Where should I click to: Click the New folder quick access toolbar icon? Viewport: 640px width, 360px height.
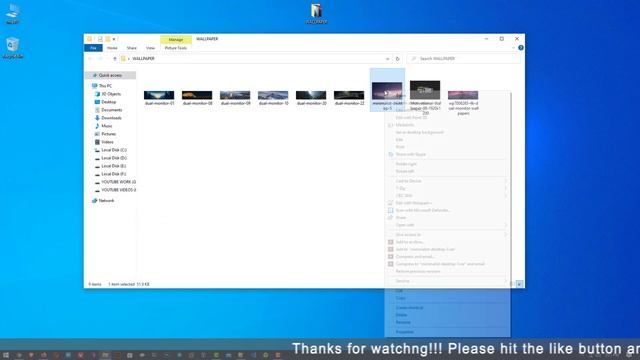pyautogui.click(x=108, y=39)
